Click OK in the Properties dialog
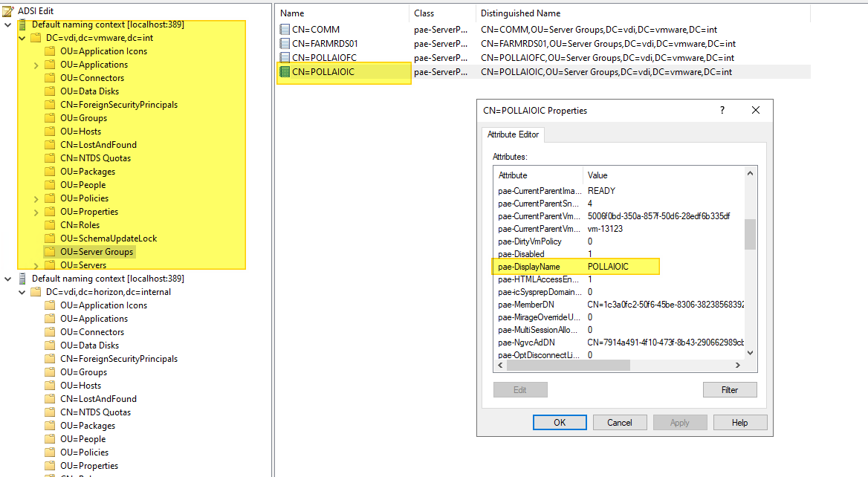This screenshot has height=477, width=868. [560, 422]
